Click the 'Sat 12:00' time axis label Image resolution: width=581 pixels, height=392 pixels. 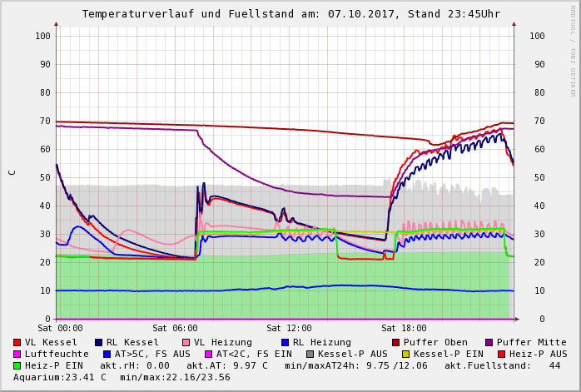289,329
